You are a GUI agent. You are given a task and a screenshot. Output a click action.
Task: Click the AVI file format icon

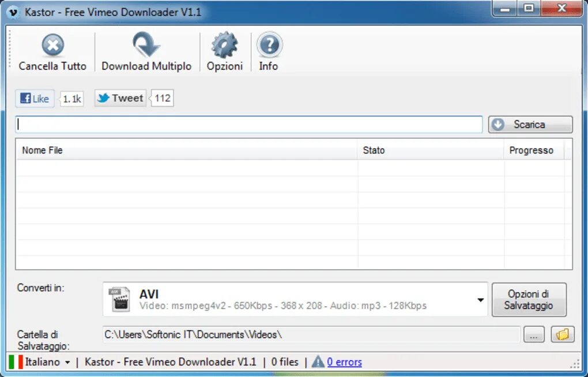(x=119, y=299)
